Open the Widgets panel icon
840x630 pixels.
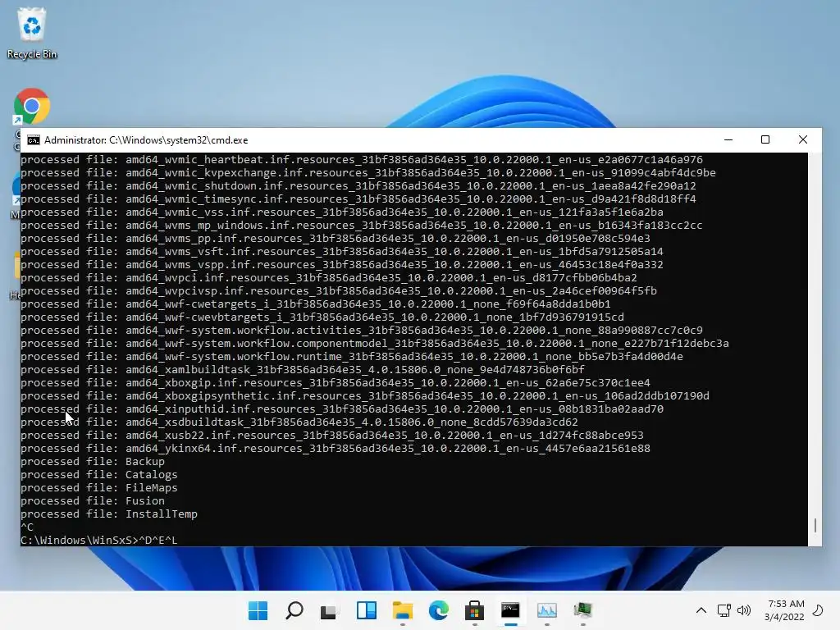[367, 610]
